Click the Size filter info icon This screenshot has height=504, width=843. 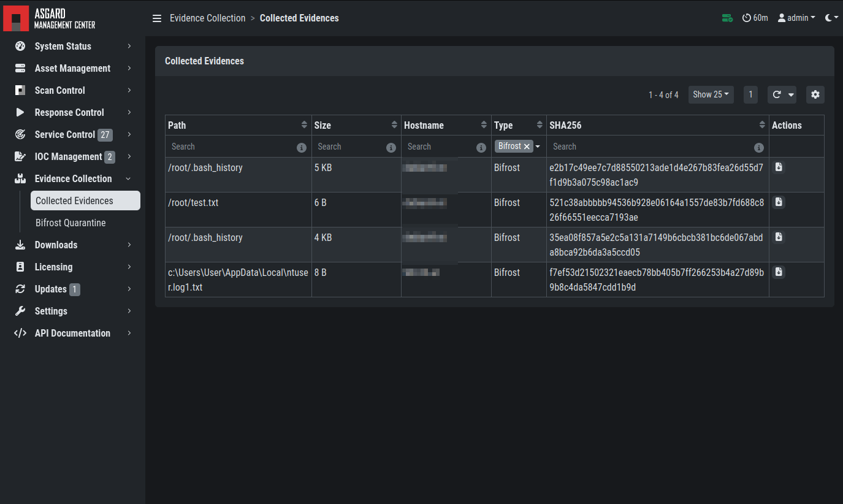[391, 148]
